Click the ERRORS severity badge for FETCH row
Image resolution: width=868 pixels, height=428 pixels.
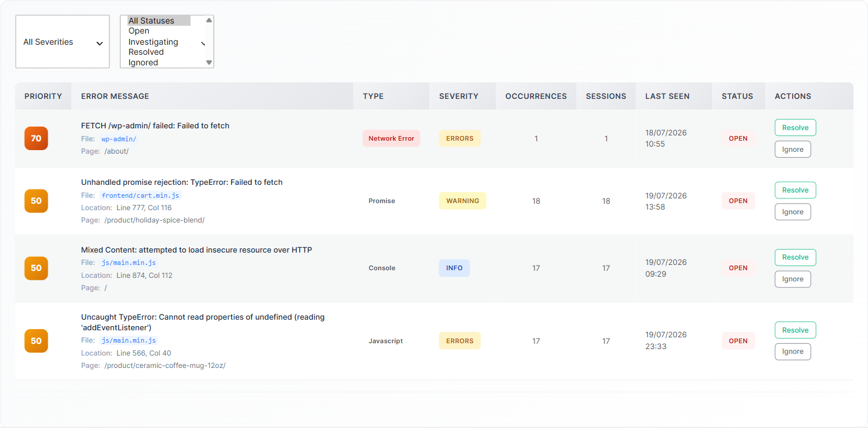click(x=460, y=138)
